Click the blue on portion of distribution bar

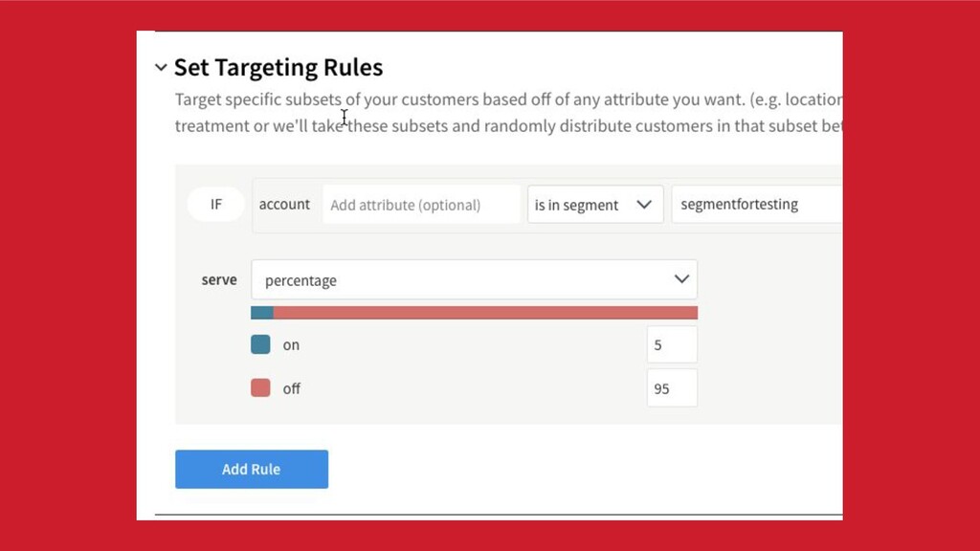[x=262, y=313]
